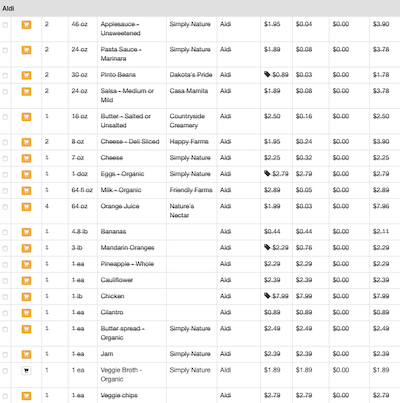Click the cart icon for Pinto Beans
This screenshot has height=403, width=400.
point(26,75)
